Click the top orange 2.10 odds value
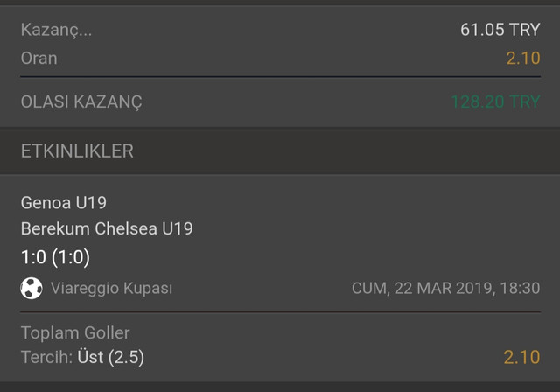The height and width of the screenshot is (392, 560). [x=523, y=59]
